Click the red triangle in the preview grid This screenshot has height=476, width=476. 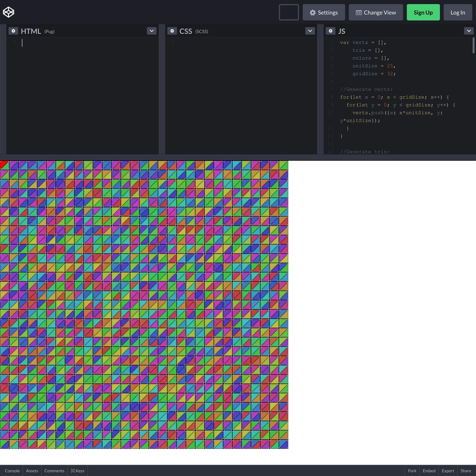coord(3,164)
